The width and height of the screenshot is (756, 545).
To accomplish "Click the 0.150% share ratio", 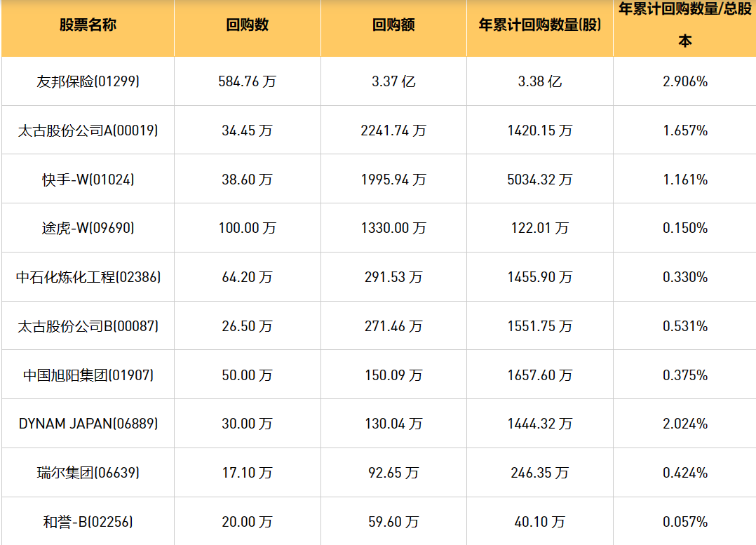I will click(685, 228).
